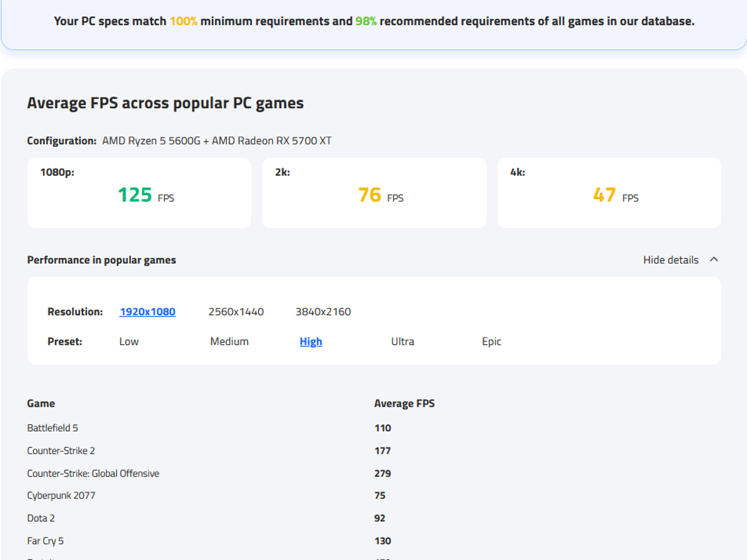Click the Counter-Strike 2 game name
The height and width of the screenshot is (560, 747).
(x=61, y=451)
